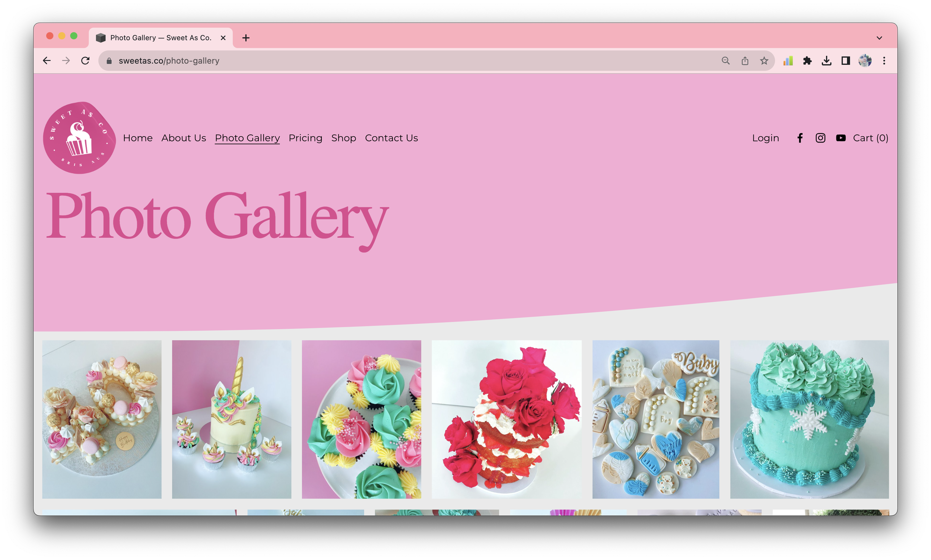
Task: Open the Downloads icon in the toolbar
Action: [827, 60]
